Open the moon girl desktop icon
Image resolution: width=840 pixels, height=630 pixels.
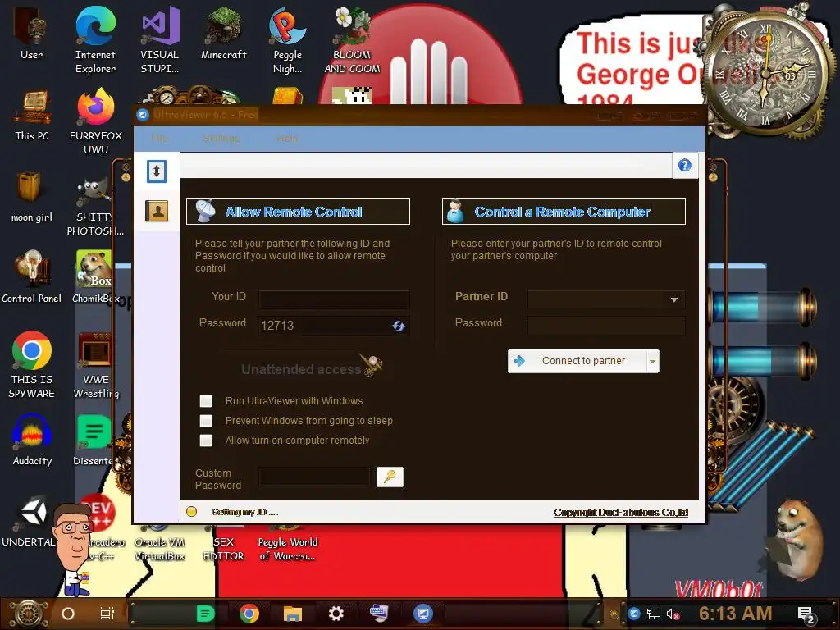pyautogui.click(x=32, y=196)
